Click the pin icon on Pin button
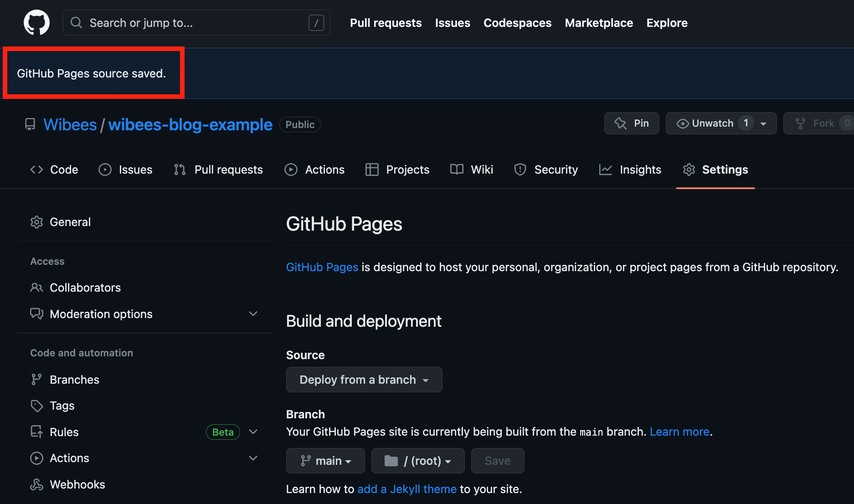Screen dimensions: 854x504 620,123
